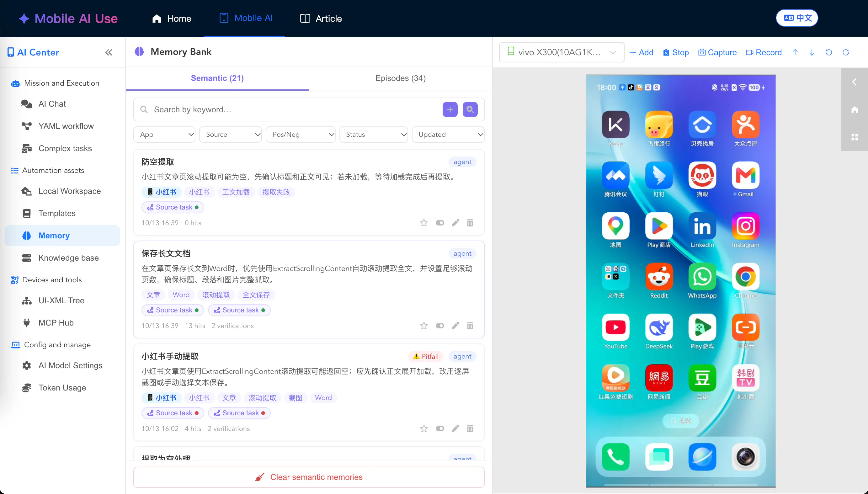Click the rotate counter-clockwise device icon
The height and width of the screenshot is (494, 868).
tap(829, 52)
